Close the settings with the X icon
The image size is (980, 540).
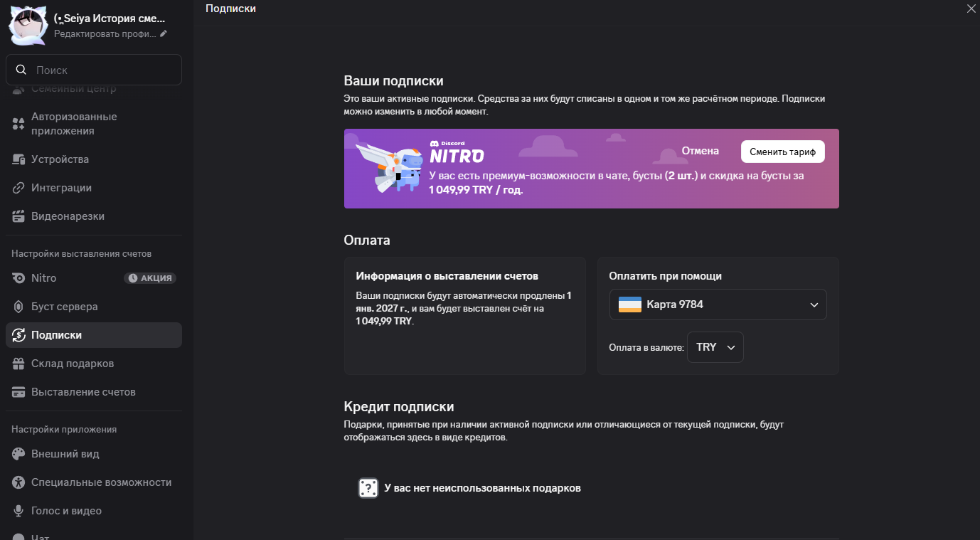tap(971, 9)
